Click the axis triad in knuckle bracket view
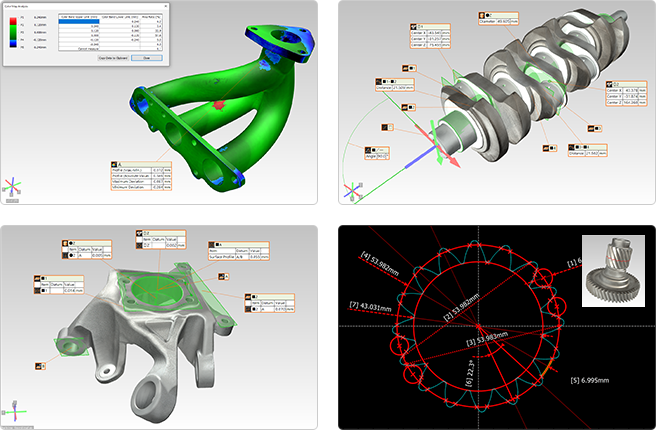Image resolution: width=656 pixels, height=430 pixels. (13, 410)
